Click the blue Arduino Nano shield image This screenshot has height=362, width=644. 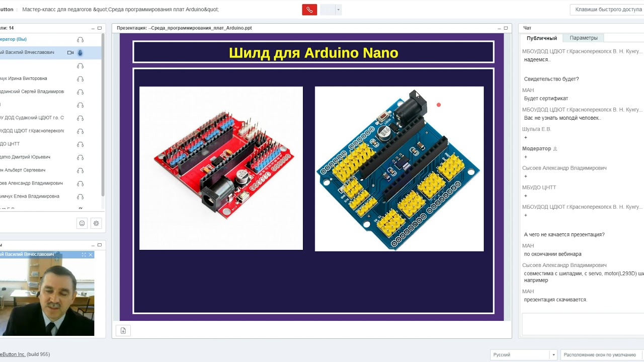[x=399, y=168]
